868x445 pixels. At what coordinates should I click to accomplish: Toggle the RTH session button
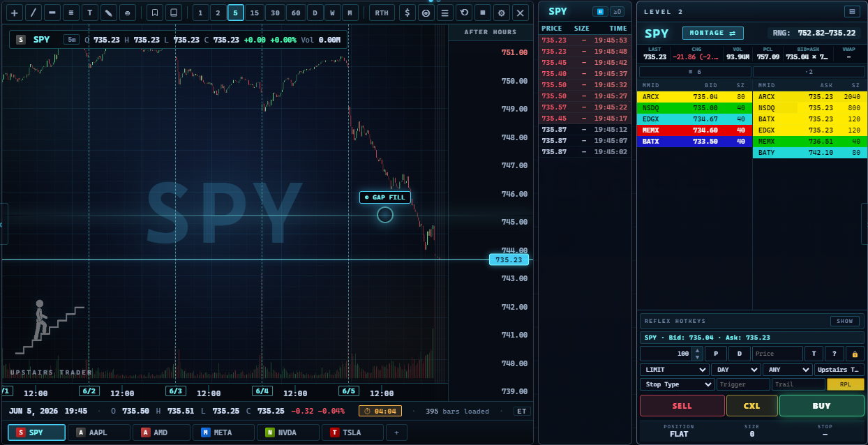click(x=382, y=13)
